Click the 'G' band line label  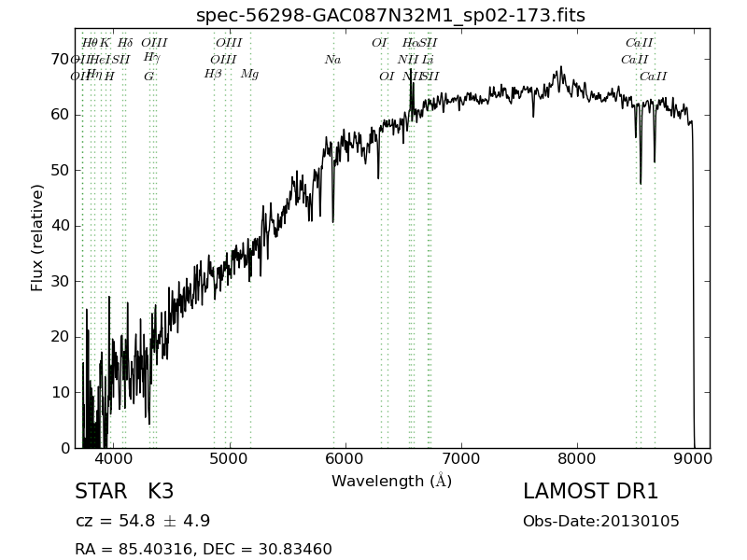coord(148,77)
